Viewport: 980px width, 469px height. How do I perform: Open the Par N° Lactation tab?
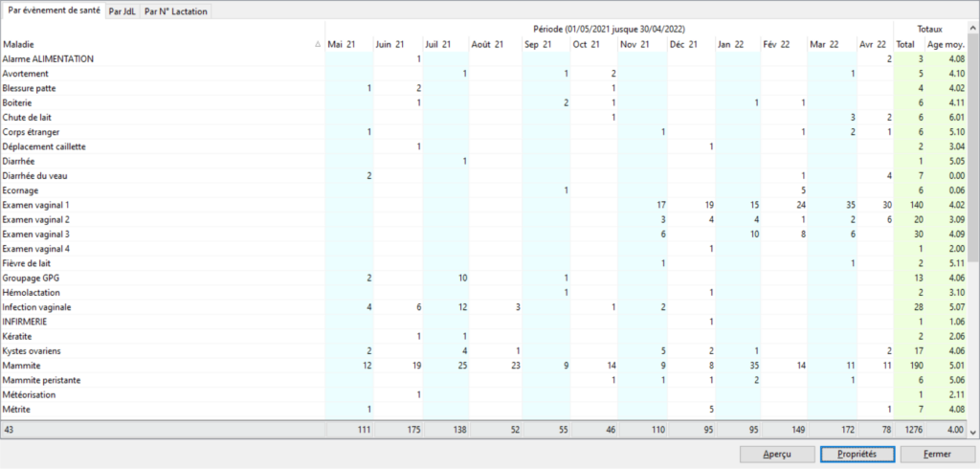coord(175,11)
